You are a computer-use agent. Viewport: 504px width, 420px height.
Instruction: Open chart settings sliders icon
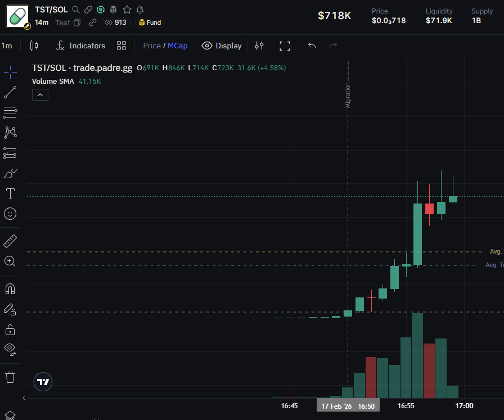point(259,46)
